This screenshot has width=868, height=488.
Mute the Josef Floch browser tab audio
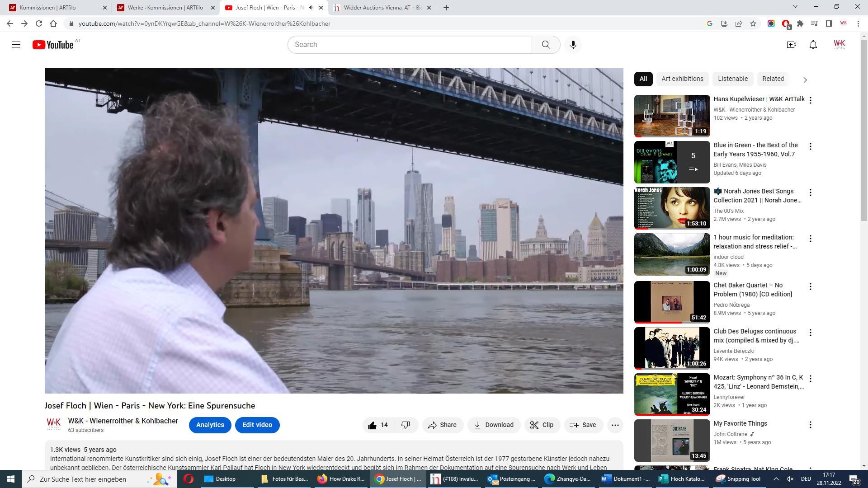311,8
